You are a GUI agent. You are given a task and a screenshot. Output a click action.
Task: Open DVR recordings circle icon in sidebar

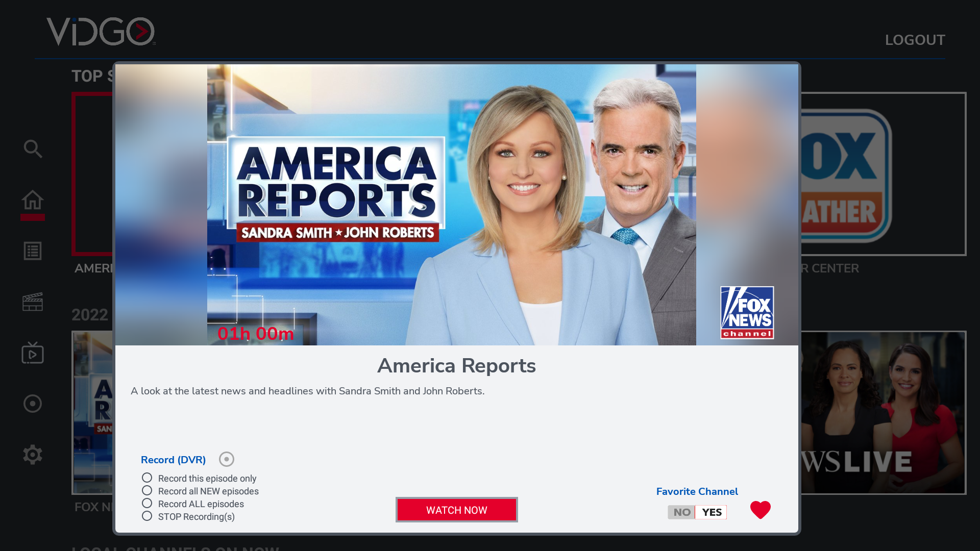click(33, 404)
